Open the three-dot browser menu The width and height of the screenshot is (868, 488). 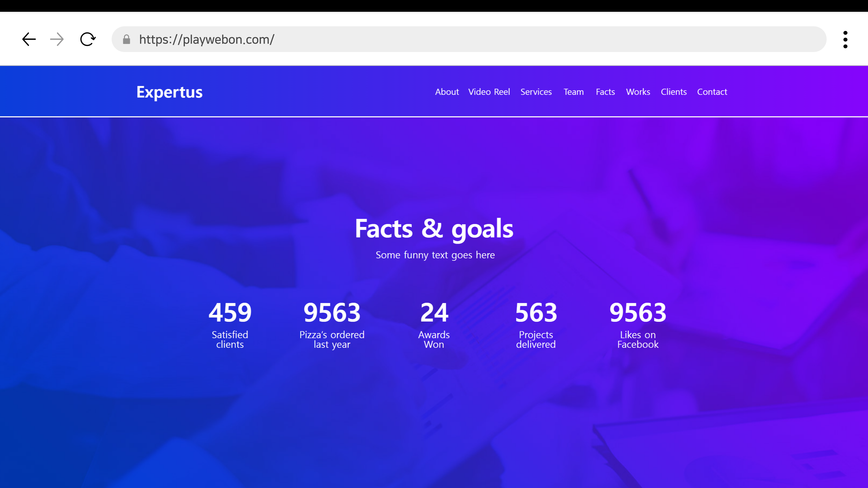click(x=845, y=40)
